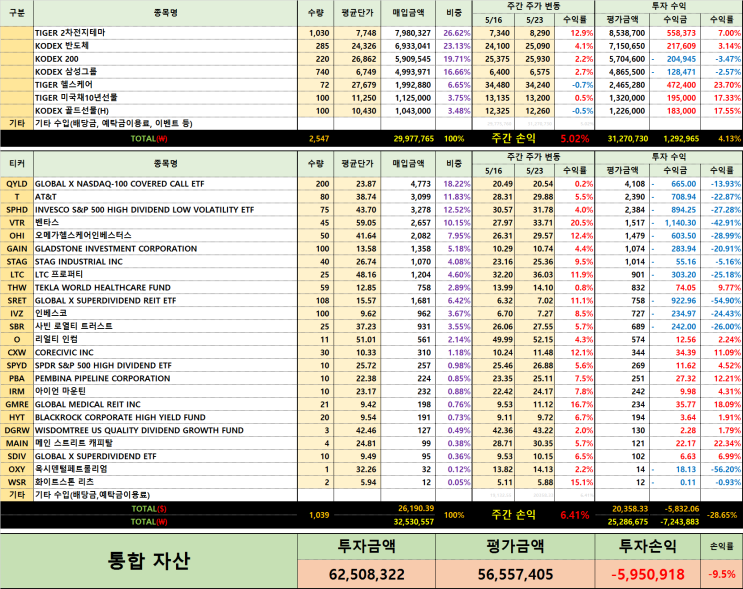Click 옥시덴털페트롤리엄 name cell
The width and height of the screenshot is (743, 589).
point(165,469)
